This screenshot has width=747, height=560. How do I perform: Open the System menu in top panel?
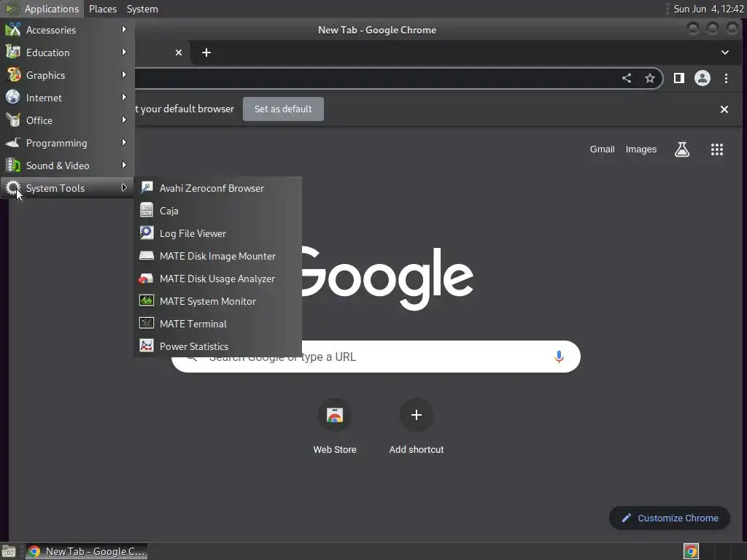pos(142,9)
